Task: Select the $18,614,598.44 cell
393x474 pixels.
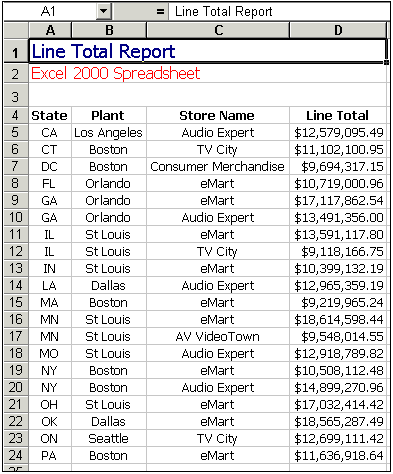Action: (x=338, y=319)
